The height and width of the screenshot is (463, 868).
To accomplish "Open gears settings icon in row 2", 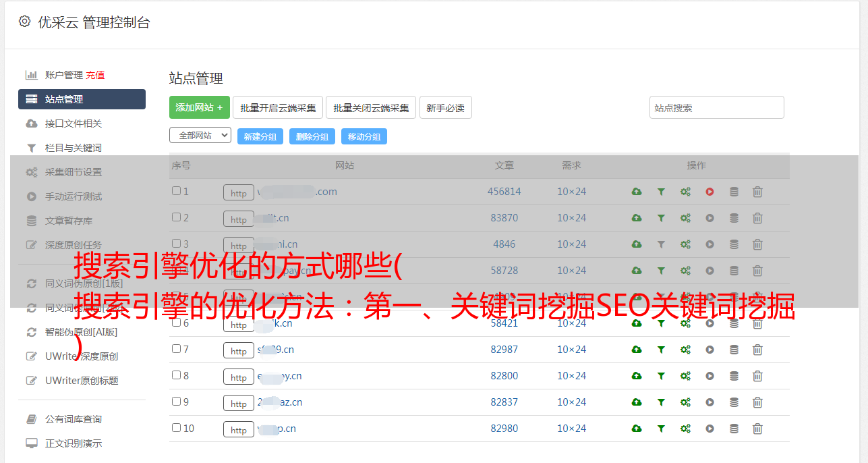I will (x=685, y=218).
